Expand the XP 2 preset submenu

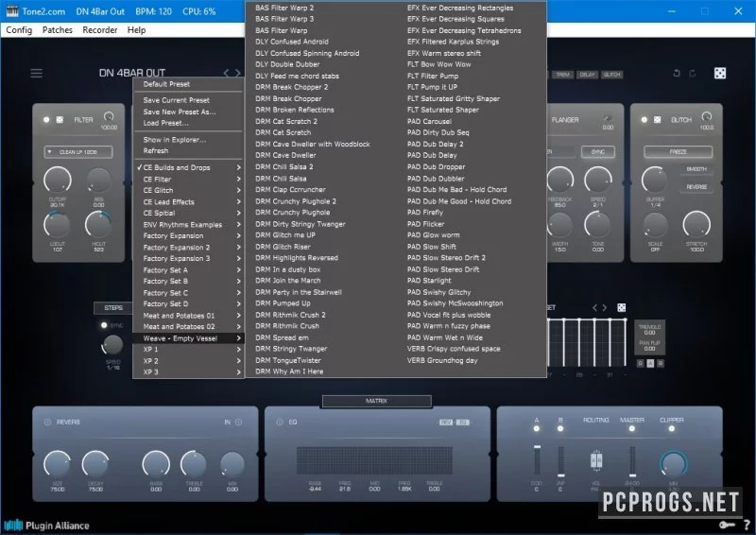[x=188, y=360]
